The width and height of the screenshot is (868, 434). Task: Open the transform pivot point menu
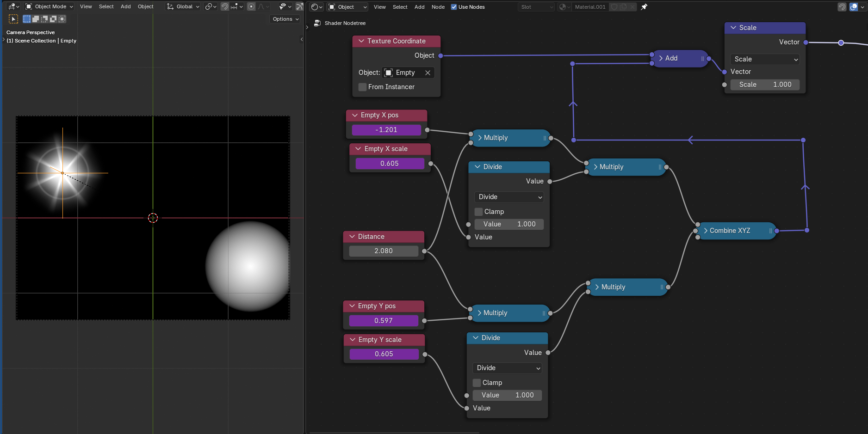211,6
